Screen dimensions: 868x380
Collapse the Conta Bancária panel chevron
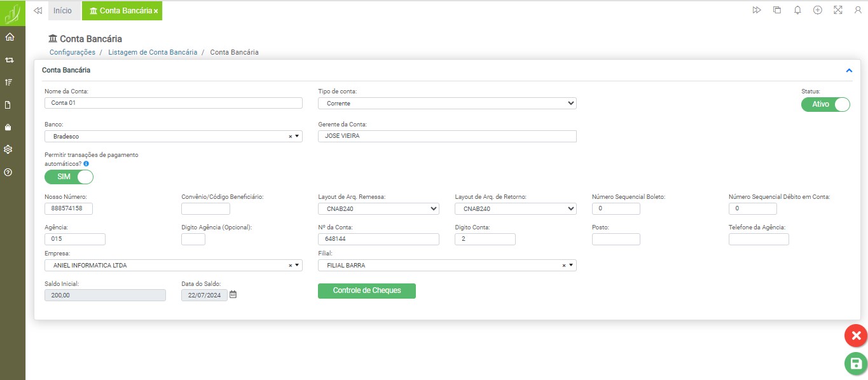coord(849,71)
